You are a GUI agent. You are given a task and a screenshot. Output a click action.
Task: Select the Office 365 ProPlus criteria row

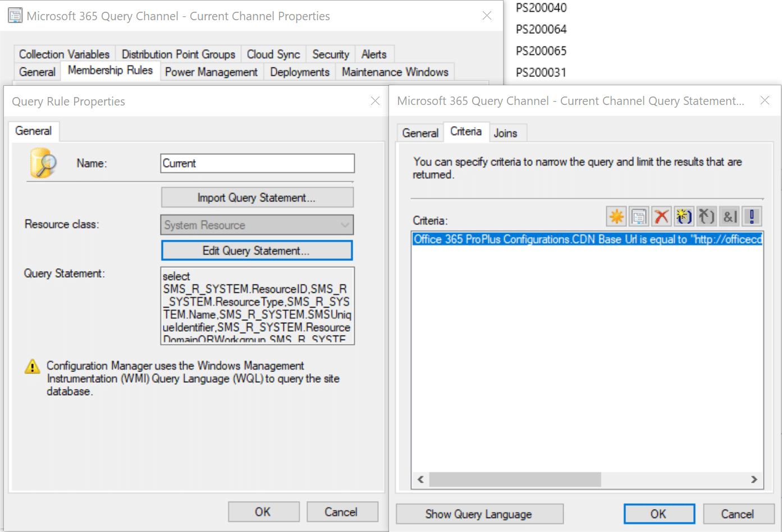pos(587,240)
